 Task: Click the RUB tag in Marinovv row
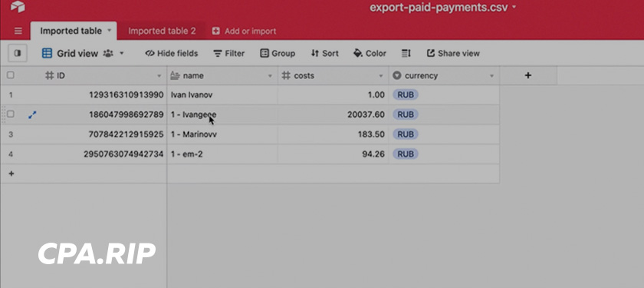point(406,134)
